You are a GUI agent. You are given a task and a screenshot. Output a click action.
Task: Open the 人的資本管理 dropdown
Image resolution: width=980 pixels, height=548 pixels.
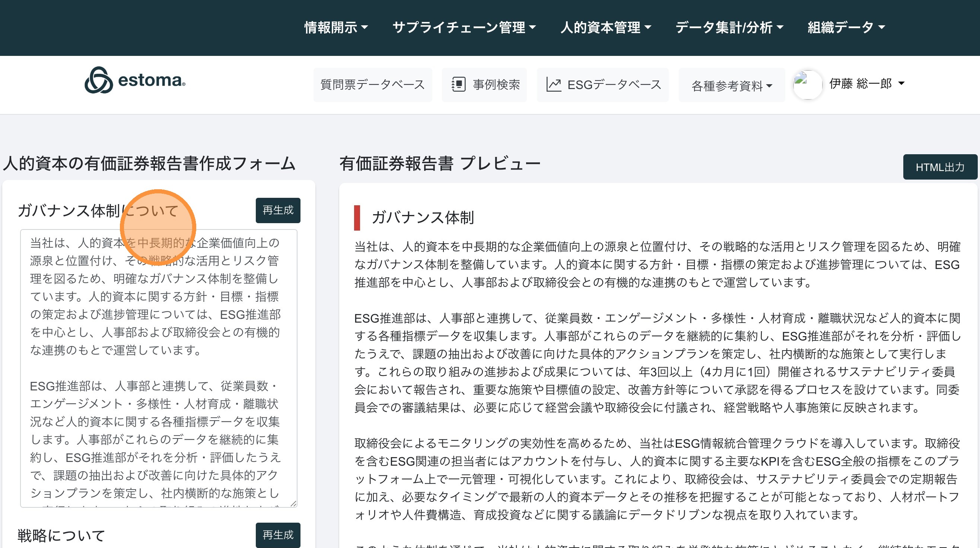click(606, 28)
